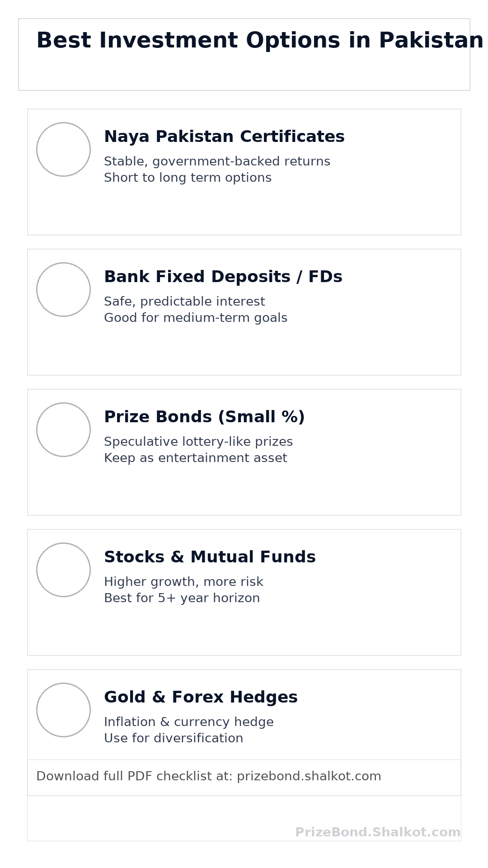Select the circle next to Gold & Forex Hedges

tap(63, 710)
